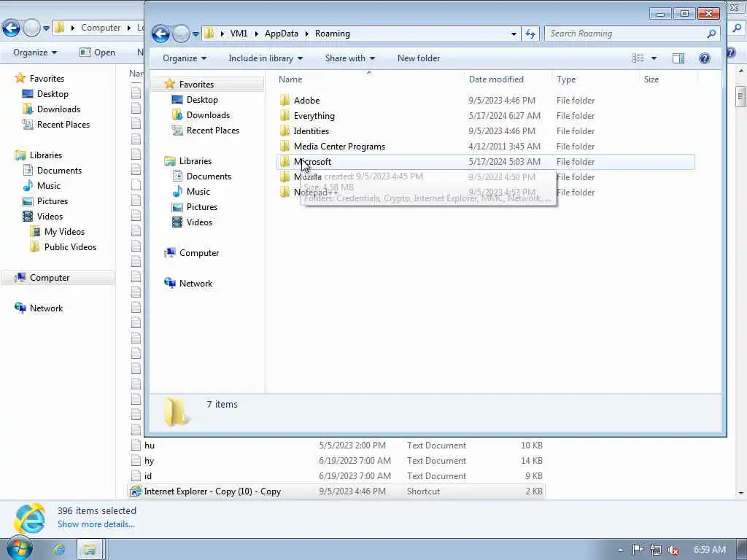Select Computer in background window sidebar

coord(50,278)
